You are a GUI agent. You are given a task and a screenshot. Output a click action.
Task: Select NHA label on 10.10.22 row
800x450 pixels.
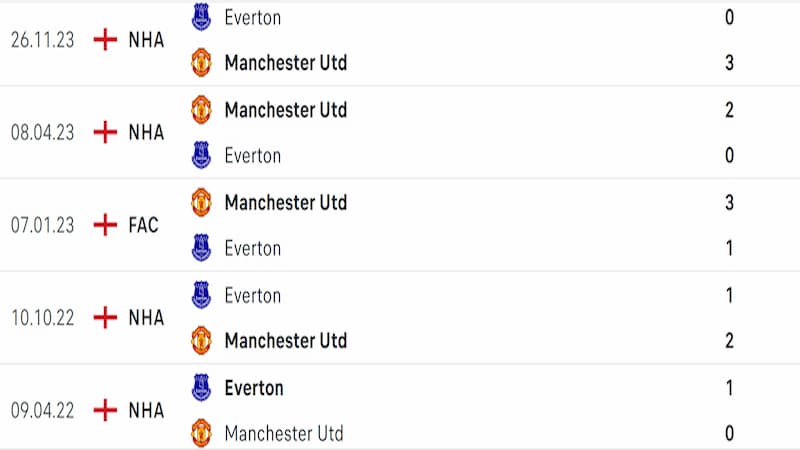click(146, 317)
